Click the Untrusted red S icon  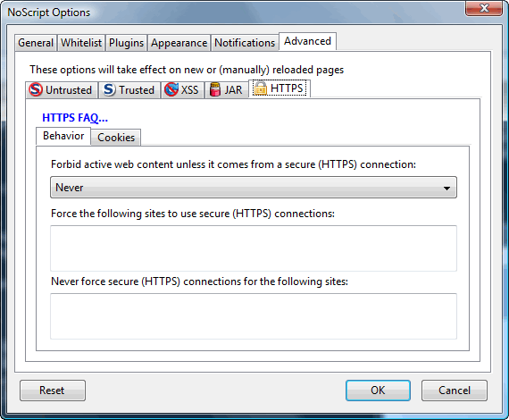point(36,89)
